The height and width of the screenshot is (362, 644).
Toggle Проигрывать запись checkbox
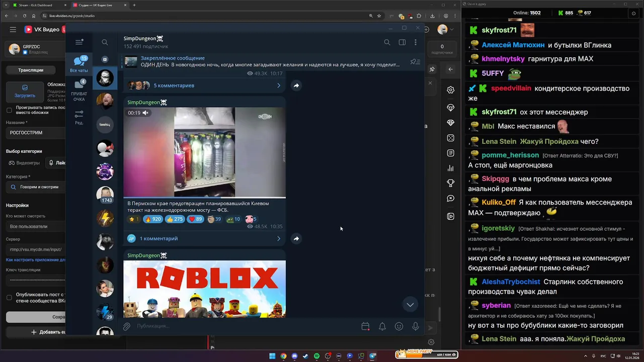[x=9, y=110]
